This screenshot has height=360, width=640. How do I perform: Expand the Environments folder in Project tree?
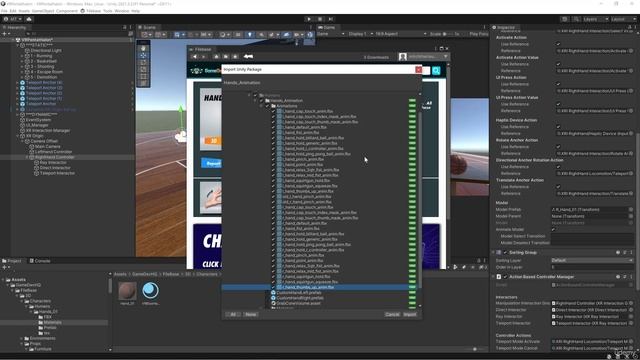point(22,338)
